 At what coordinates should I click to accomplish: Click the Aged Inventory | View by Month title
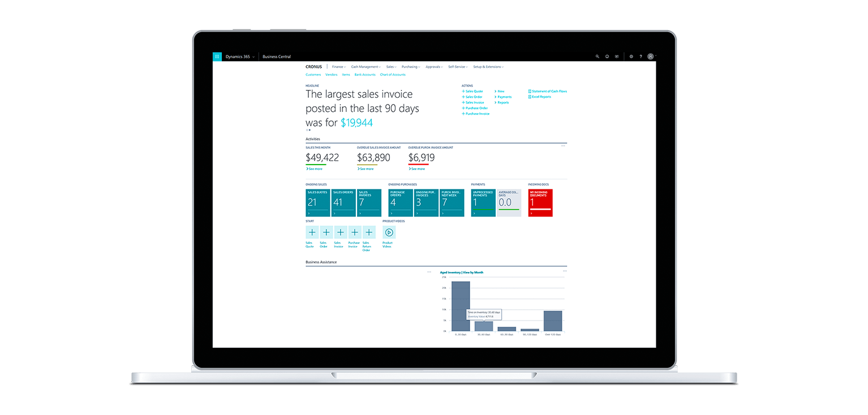click(462, 273)
